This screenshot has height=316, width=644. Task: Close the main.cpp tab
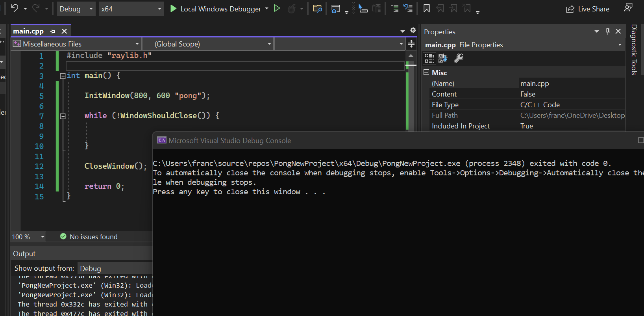65,31
